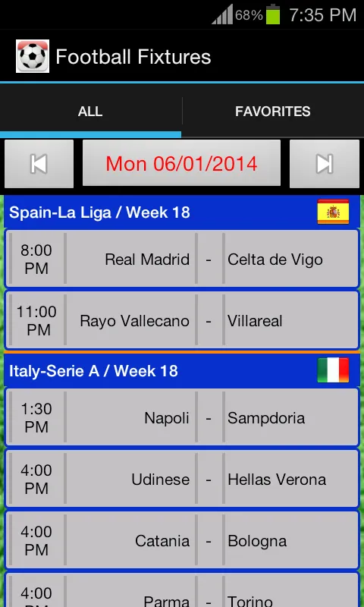
Task: Open the Udinese vs Hellas Verona match
Action: [x=182, y=479]
